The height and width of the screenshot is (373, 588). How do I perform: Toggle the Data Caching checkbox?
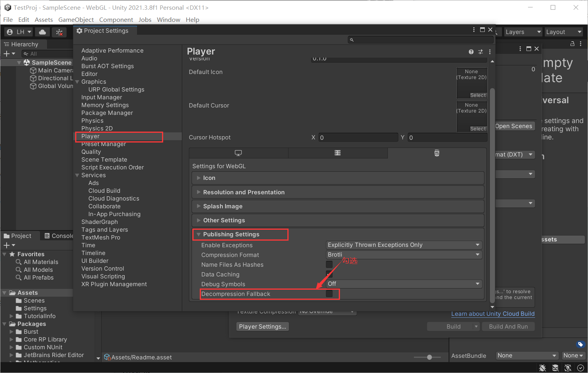tap(329, 274)
